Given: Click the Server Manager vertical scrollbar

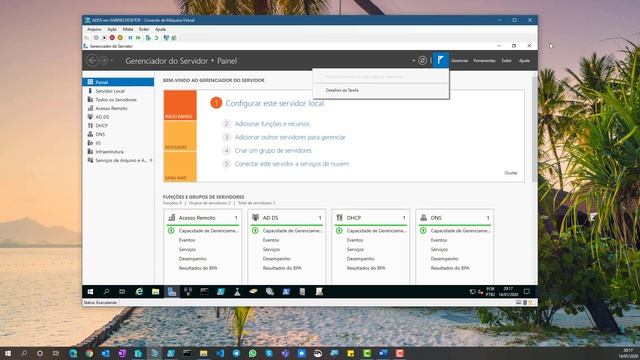Looking at the screenshot, I should click(x=534, y=129).
